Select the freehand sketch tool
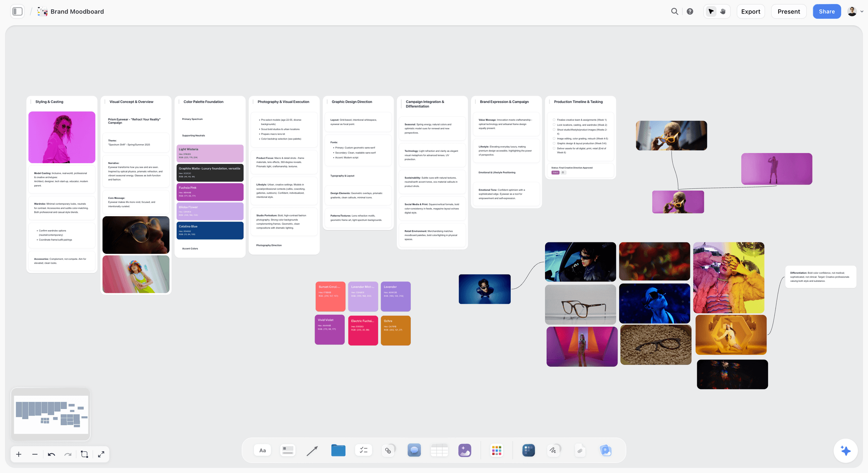This screenshot has height=473, width=868. [x=554, y=450]
